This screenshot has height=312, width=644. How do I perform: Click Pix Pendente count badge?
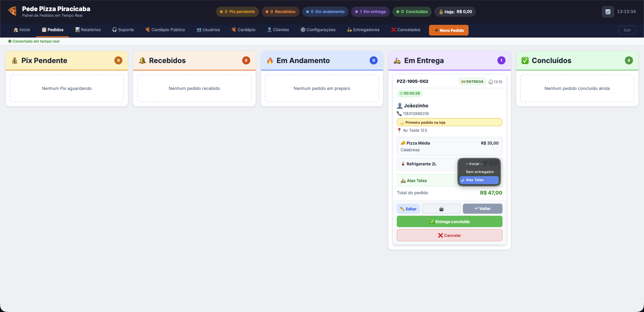click(118, 60)
